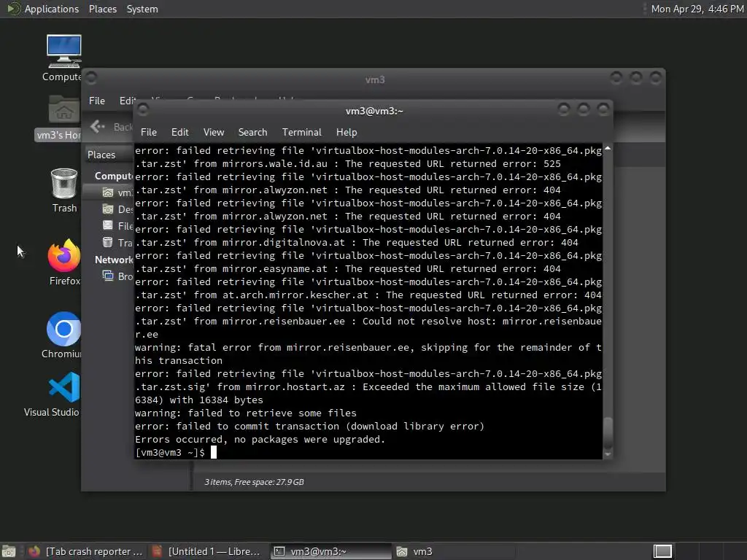Click the 'warning: failed to retrieve some files' line

point(245,413)
